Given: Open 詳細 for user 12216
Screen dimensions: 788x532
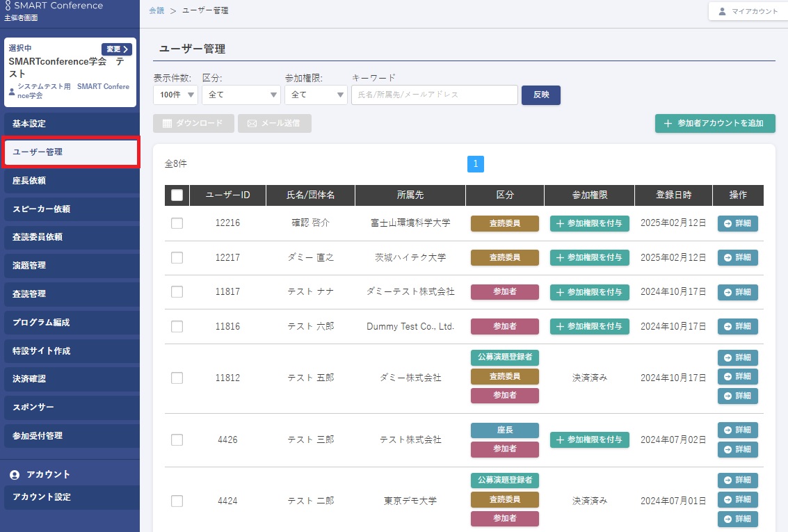Looking at the screenshot, I should [x=738, y=223].
